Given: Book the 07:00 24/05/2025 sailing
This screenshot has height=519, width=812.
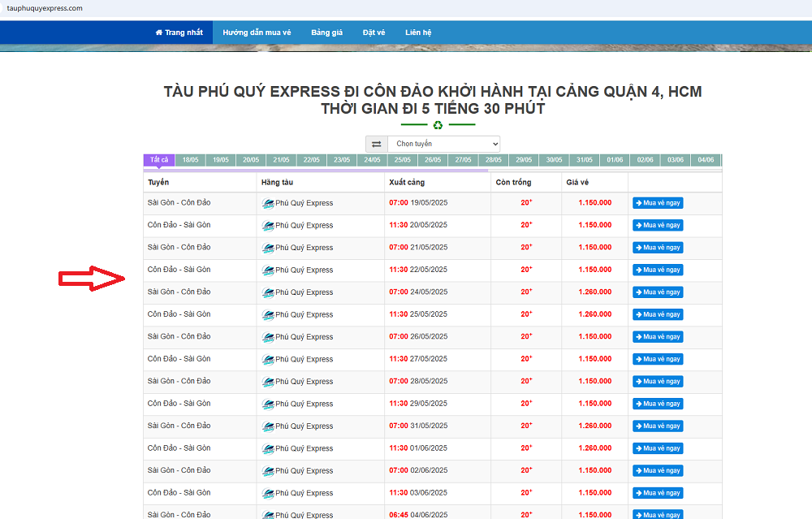Looking at the screenshot, I should (x=658, y=292).
